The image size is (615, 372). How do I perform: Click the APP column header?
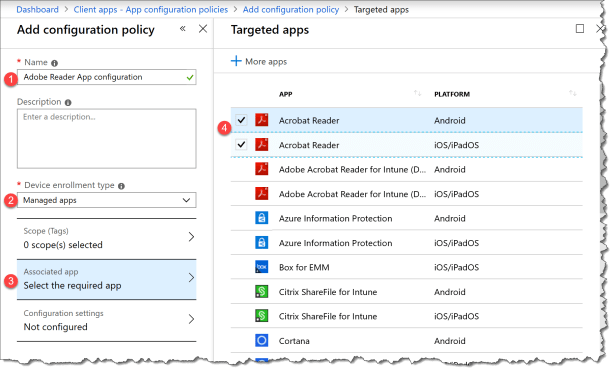pyautogui.click(x=286, y=94)
